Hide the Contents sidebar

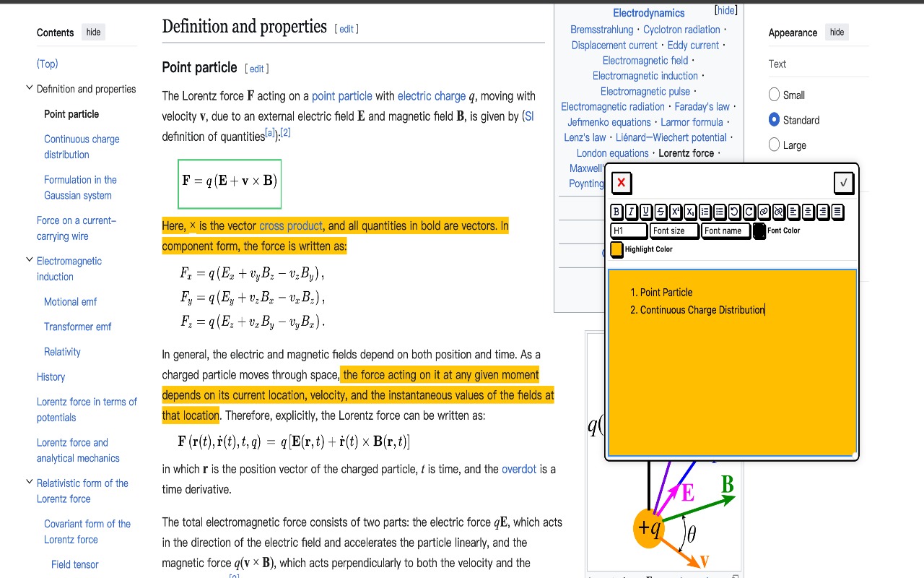click(x=93, y=32)
